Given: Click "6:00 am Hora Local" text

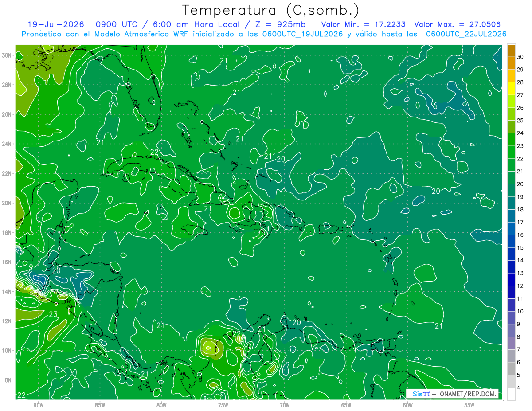Looking at the screenshot, I should [197, 24].
